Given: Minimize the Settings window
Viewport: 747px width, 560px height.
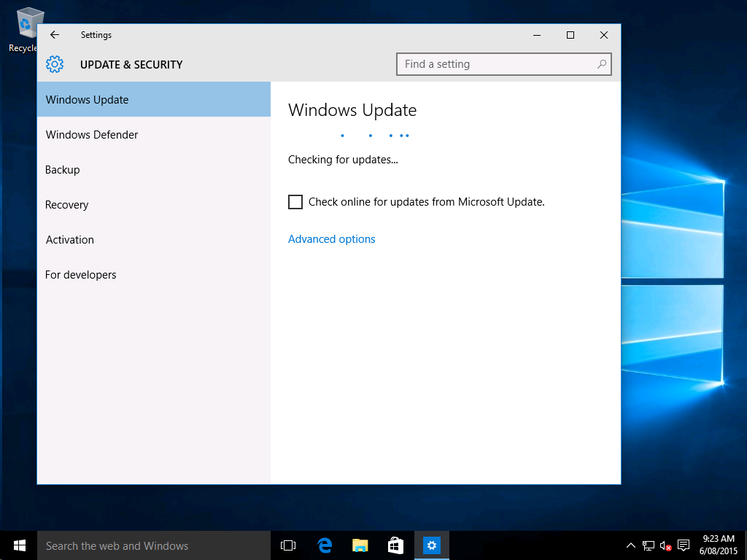Looking at the screenshot, I should 537,35.
